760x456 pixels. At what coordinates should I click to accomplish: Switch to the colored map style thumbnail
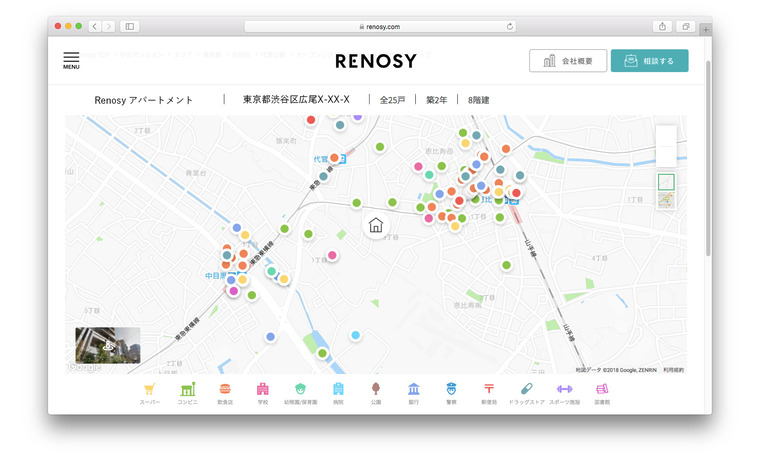click(x=666, y=199)
